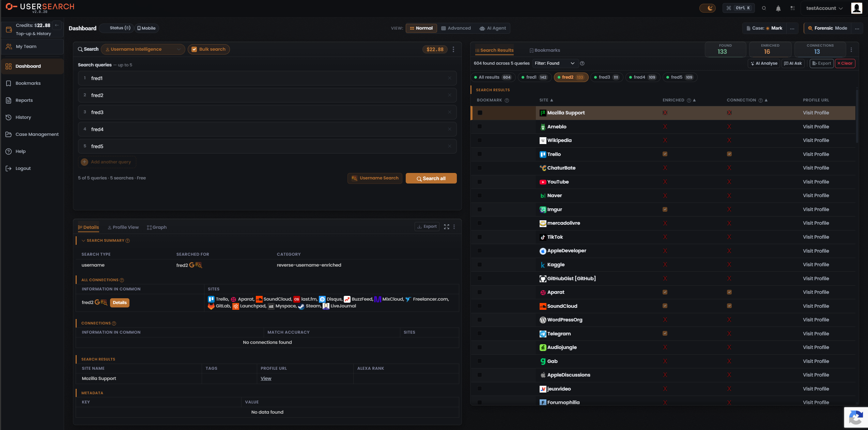868x430 pixels.
Task: Check the bookmark box for Mozilla Support
Action: tap(480, 113)
